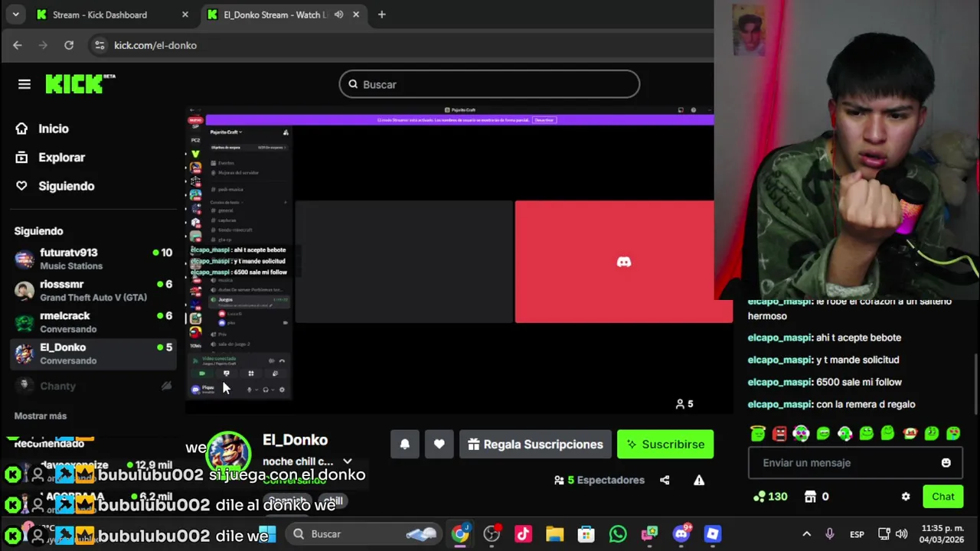Open TikTok from the taskbar
The image size is (980, 551).
point(523,534)
